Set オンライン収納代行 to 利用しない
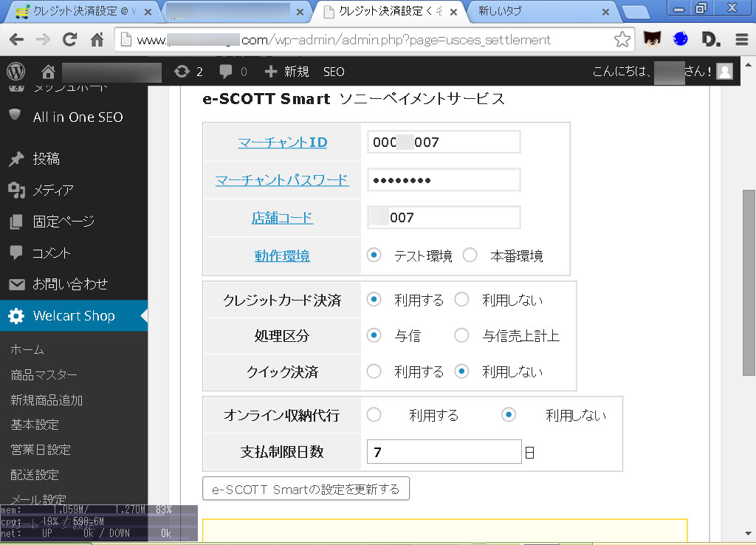This screenshot has width=756, height=545. click(509, 415)
